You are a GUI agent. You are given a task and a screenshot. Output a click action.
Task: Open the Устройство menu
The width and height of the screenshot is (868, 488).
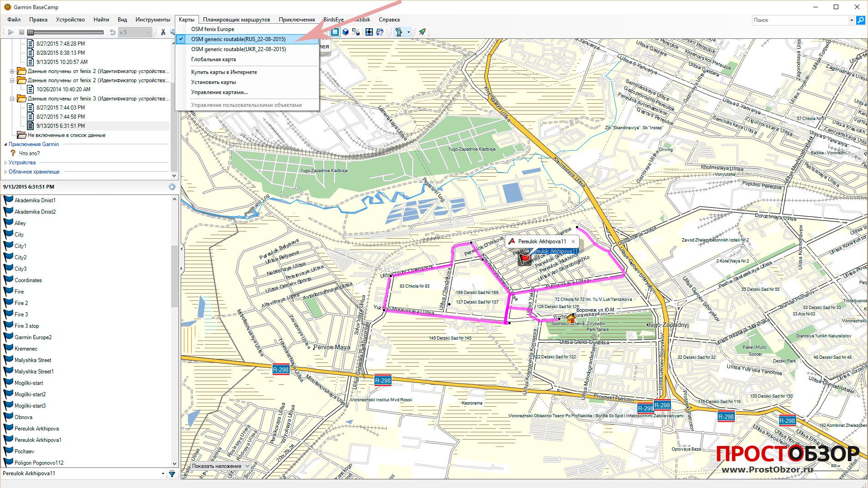click(70, 20)
